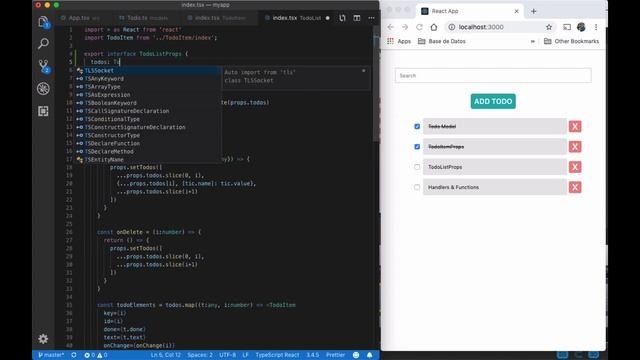The height and width of the screenshot is (360, 640).
Task: Change indentation via Spaces: 2
Action: [x=200, y=355]
